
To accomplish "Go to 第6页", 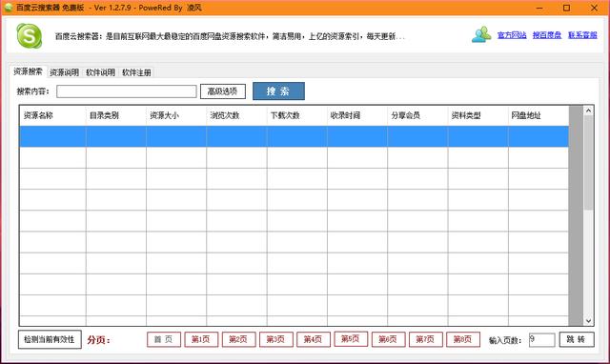I will pyautogui.click(x=388, y=339).
